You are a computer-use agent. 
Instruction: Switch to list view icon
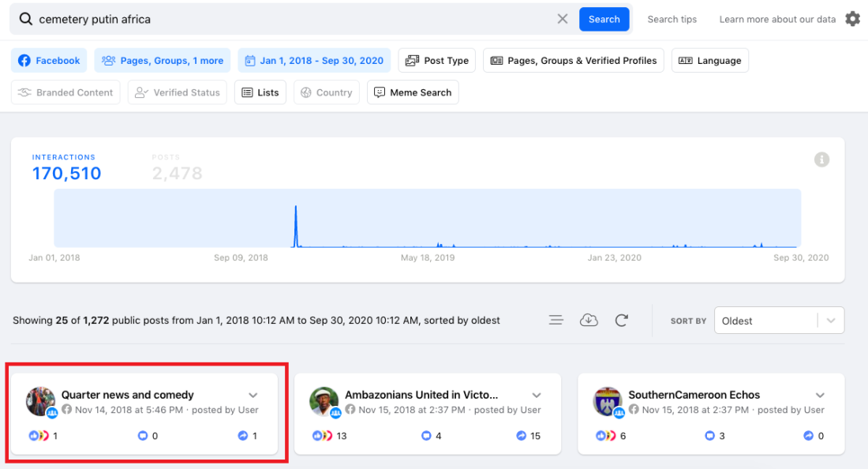pos(556,320)
